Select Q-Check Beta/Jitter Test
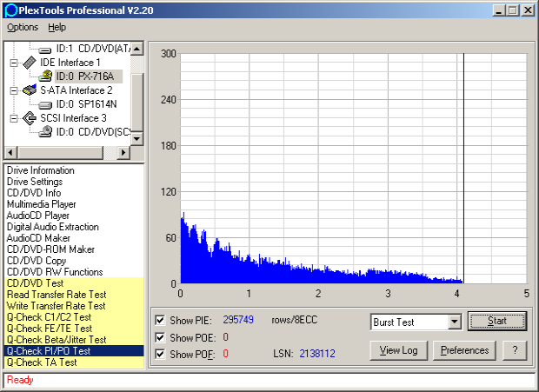This screenshot has height=392, width=539. tap(74, 340)
